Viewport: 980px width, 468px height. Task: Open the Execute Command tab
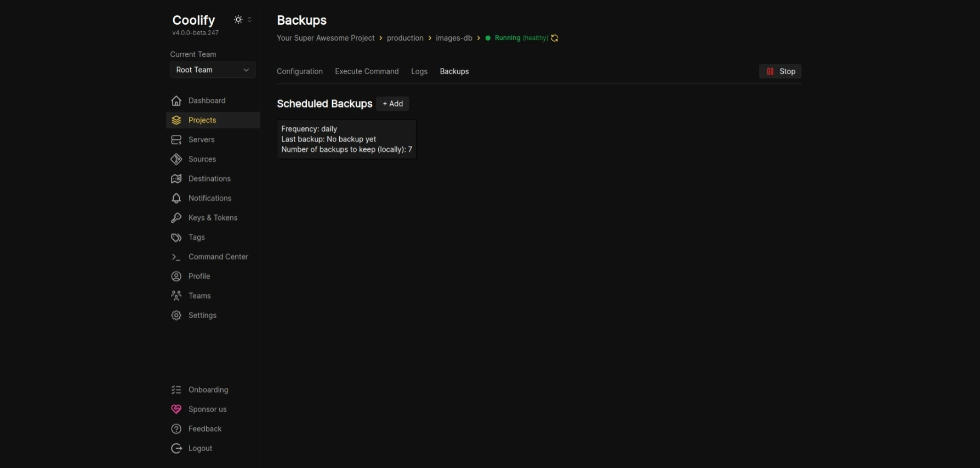click(x=367, y=71)
